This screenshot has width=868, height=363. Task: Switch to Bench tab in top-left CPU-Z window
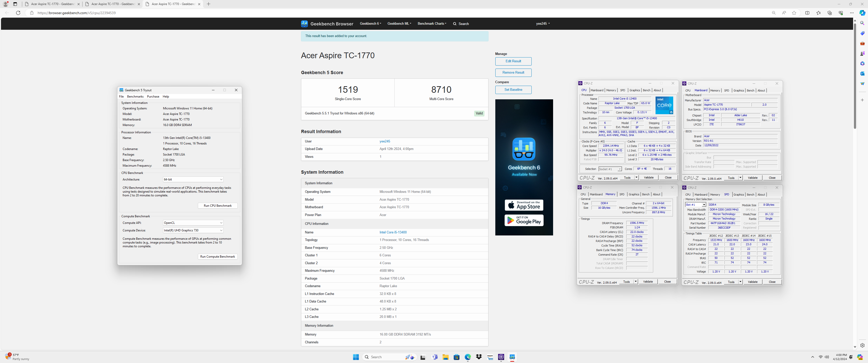(646, 90)
